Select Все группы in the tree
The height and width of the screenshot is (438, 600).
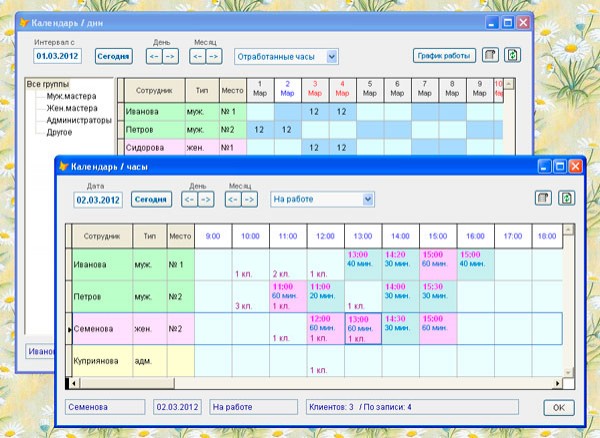[x=49, y=85]
